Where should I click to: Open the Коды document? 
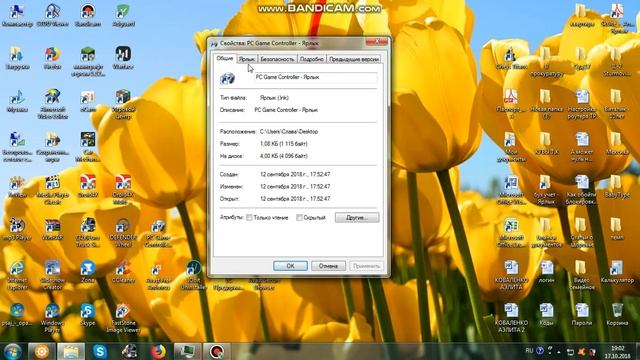click(546, 315)
